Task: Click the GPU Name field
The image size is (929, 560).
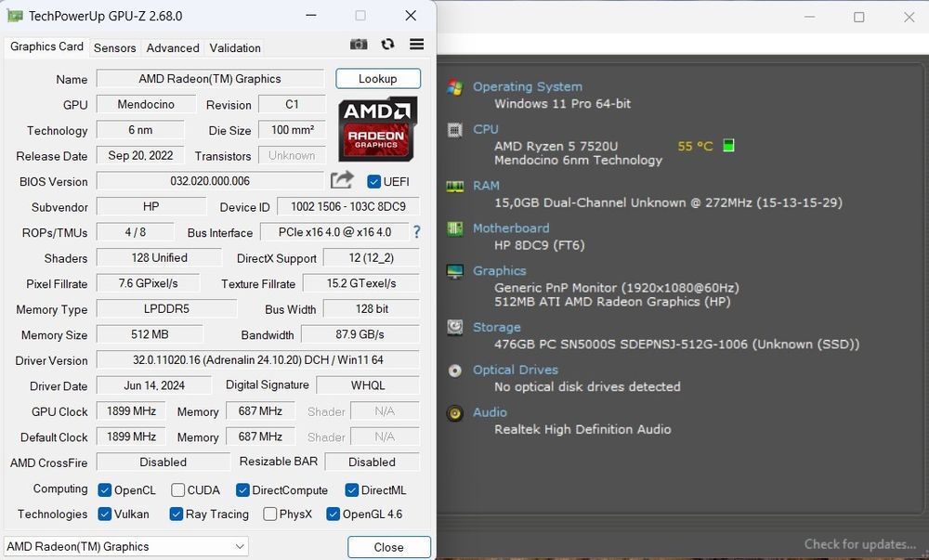Action: pyautogui.click(x=210, y=79)
